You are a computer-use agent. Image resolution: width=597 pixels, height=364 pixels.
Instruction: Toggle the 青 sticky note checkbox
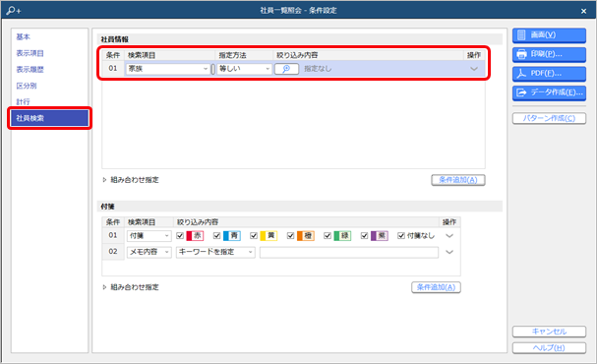[x=217, y=236]
